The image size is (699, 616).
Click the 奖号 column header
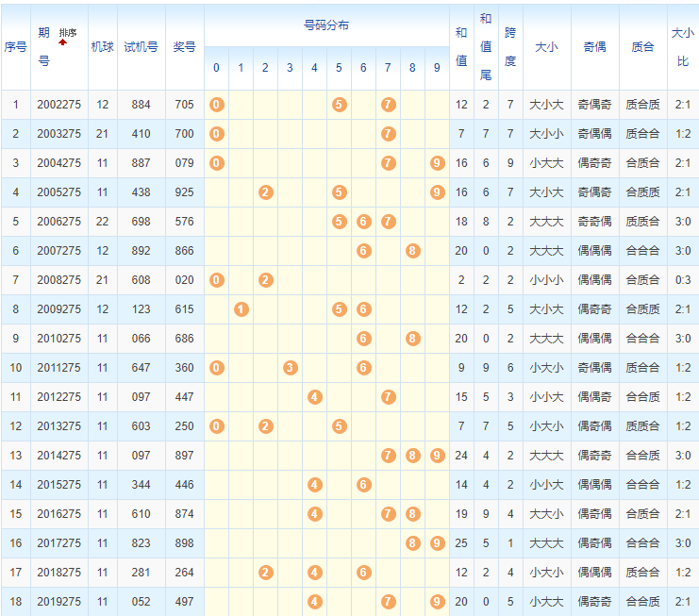click(184, 46)
